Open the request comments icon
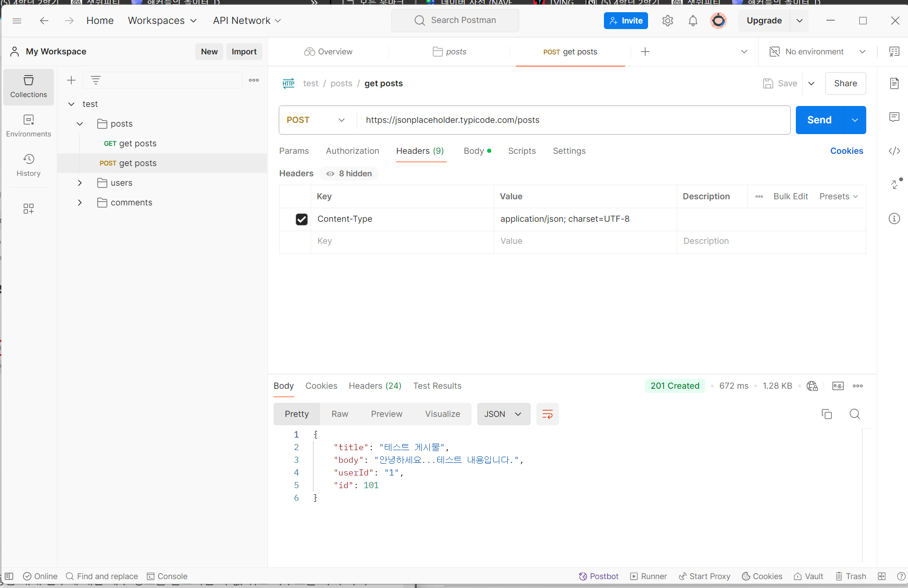908x588 pixels. tap(894, 117)
